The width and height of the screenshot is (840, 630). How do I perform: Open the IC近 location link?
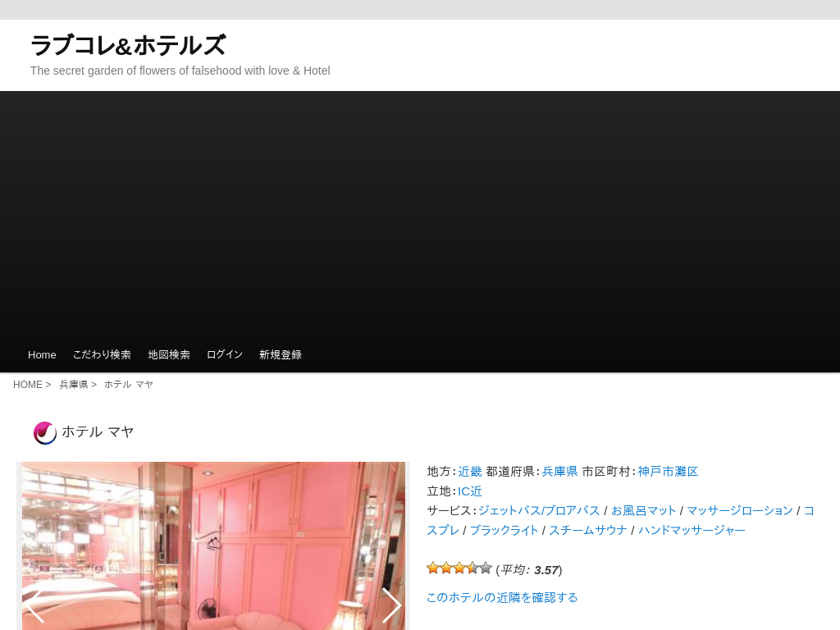pyautogui.click(x=470, y=491)
